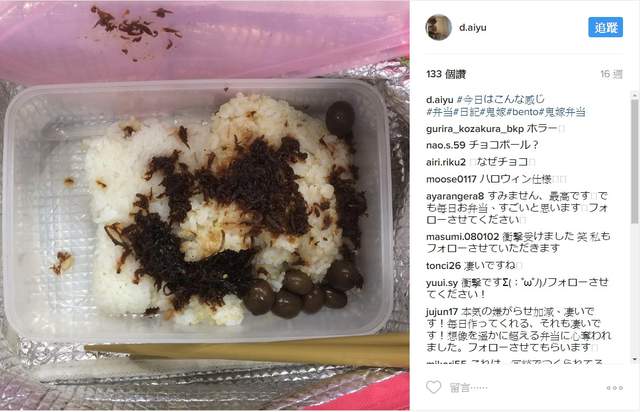Screen dimensions: 640x412
Task: Click the scrollbar up arrow in comments
Action: pos(634,95)
